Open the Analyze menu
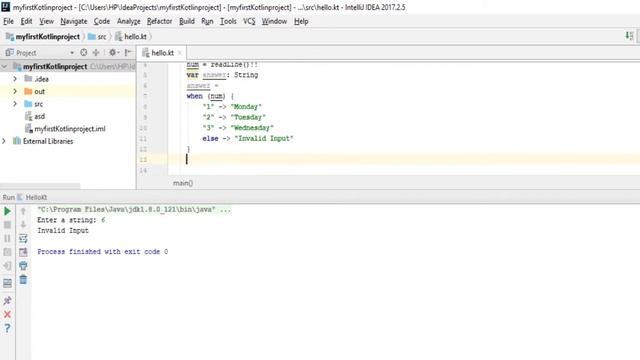Screen dimensions: 640x360 [x=129, y=21]
